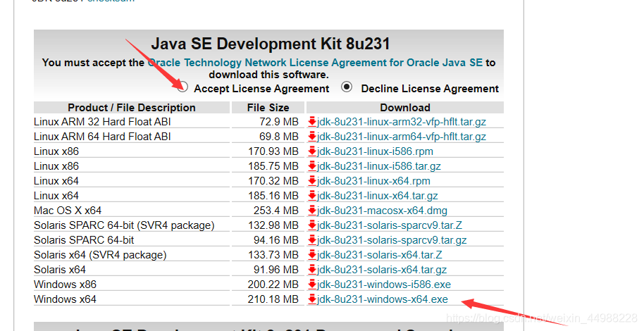Download jdk-8u231-macosx-x64.dmg
The height and width of the screenshot is (331, 644).
tap(382, 211)
